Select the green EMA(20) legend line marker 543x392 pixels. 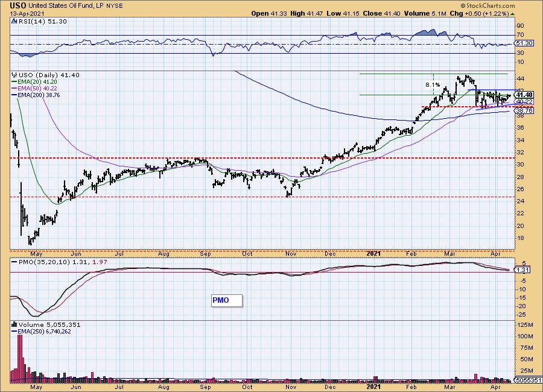[x=14, y=82]
